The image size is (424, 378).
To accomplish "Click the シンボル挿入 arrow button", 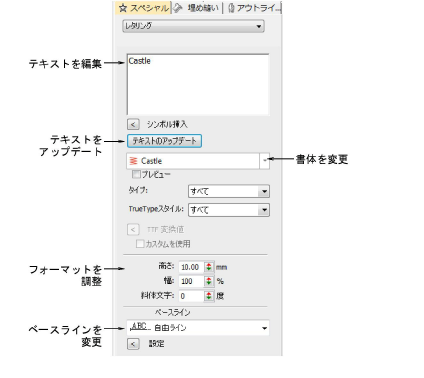I will click(x=133, y=124).
